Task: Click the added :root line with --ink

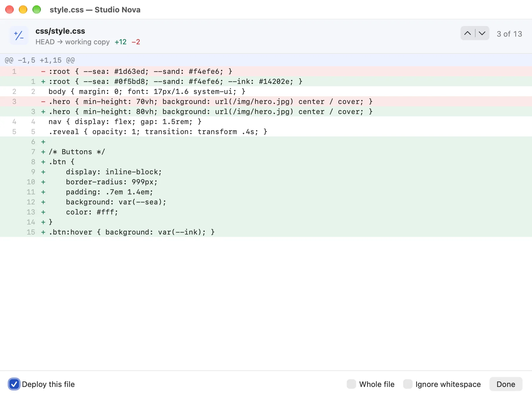Action: coord(266,82)
